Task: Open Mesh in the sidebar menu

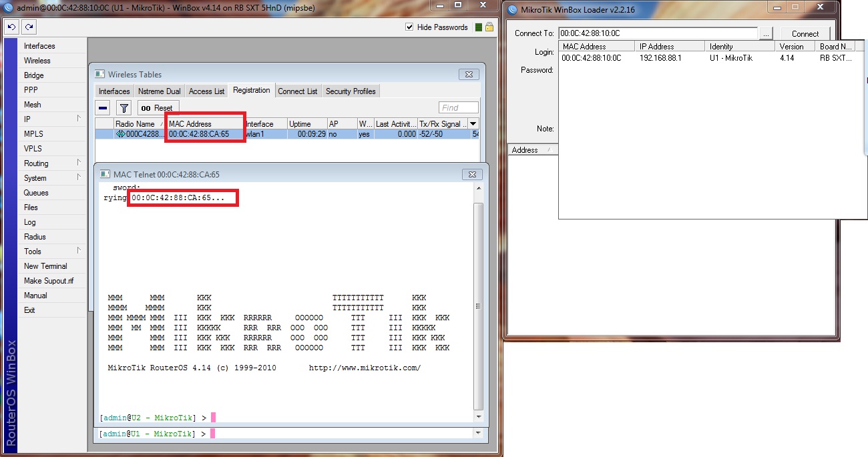Action: [x=52, y=105]
